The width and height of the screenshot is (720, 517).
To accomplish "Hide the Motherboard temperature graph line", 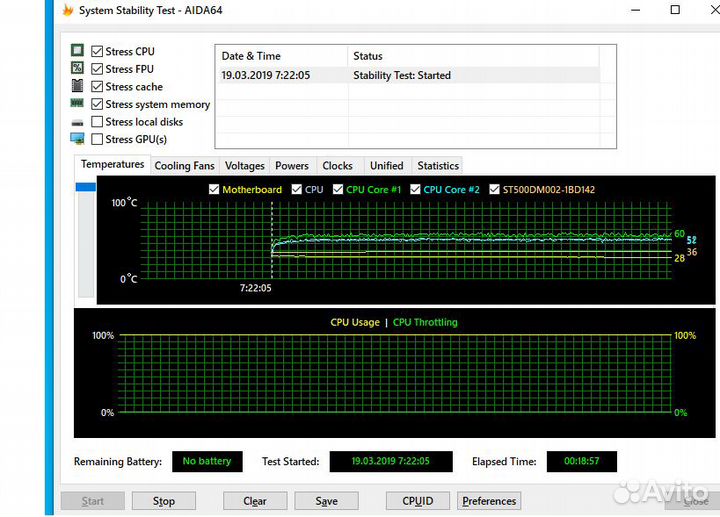I will (x=214, y=189).
